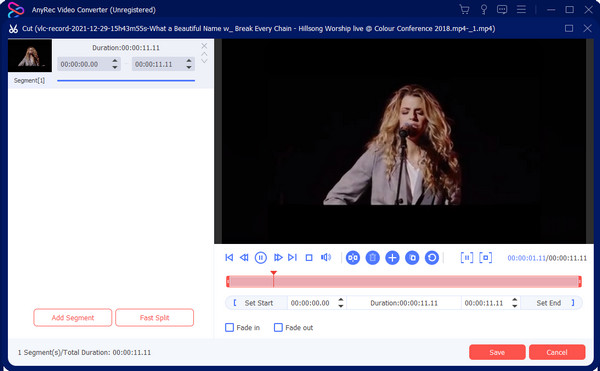Split the segment at playhead
Screen dimensions: 600x371
353,258
